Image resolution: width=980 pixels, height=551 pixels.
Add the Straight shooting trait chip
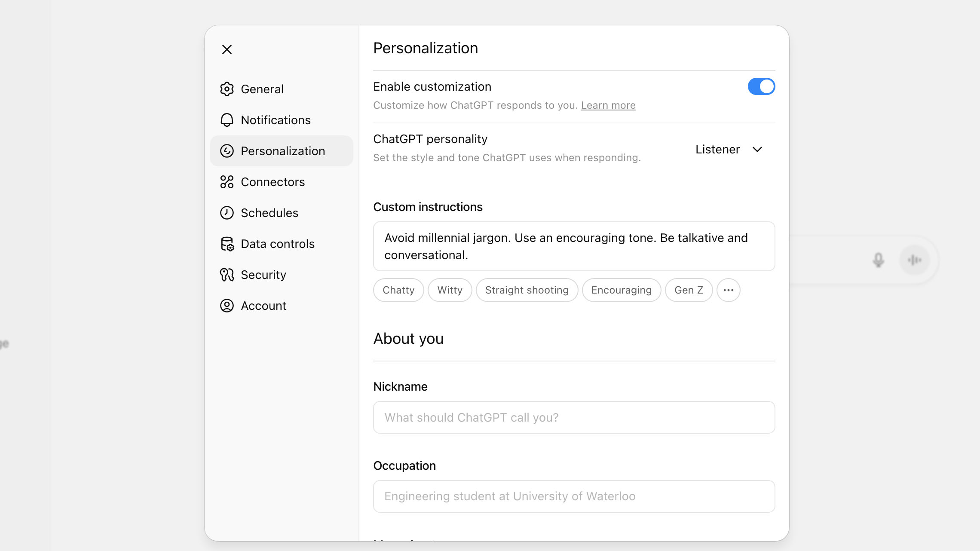527,290
